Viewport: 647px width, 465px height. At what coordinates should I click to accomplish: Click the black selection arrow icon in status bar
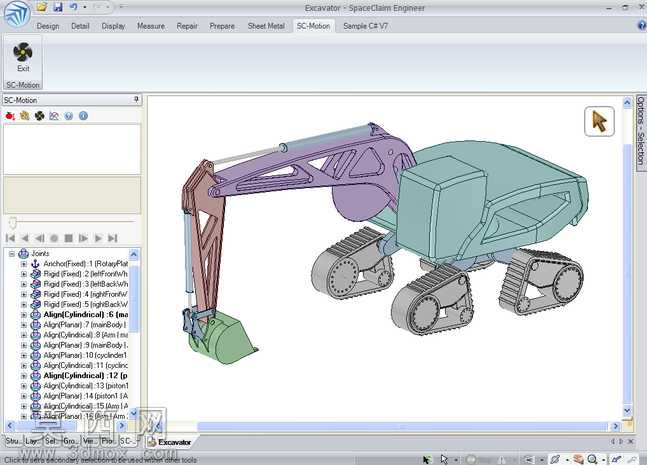pyautogui.click(x=426, y=459)
